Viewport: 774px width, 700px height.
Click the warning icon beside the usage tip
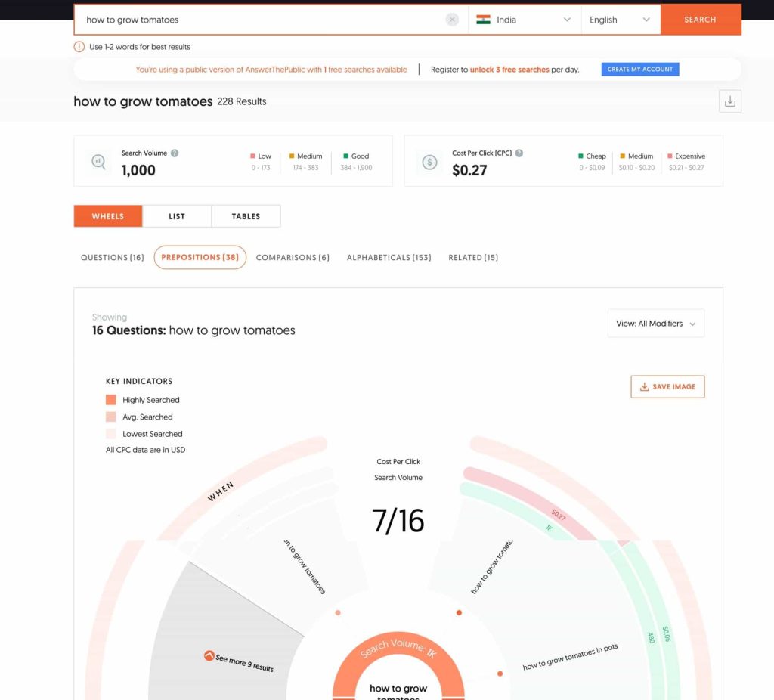tap(79, 47)
